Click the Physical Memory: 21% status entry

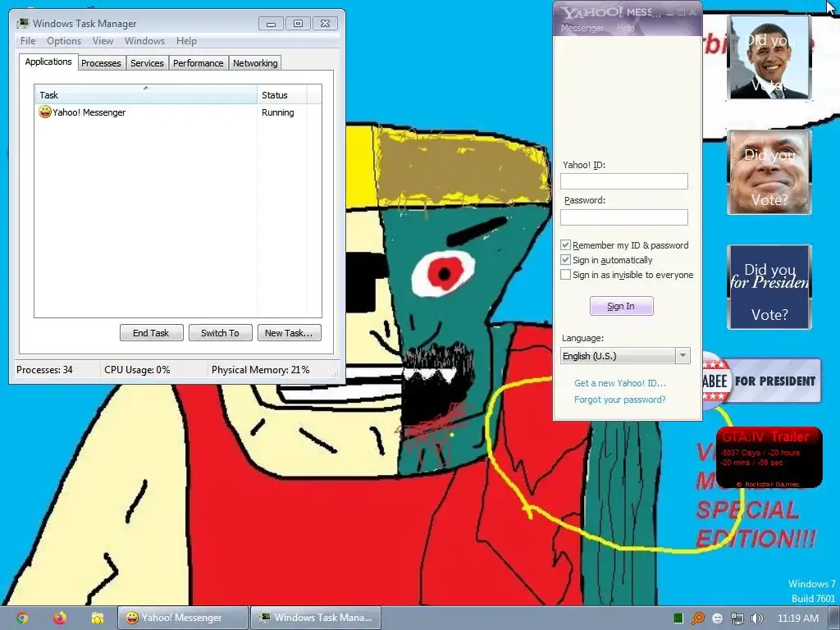tap(260, 370)
